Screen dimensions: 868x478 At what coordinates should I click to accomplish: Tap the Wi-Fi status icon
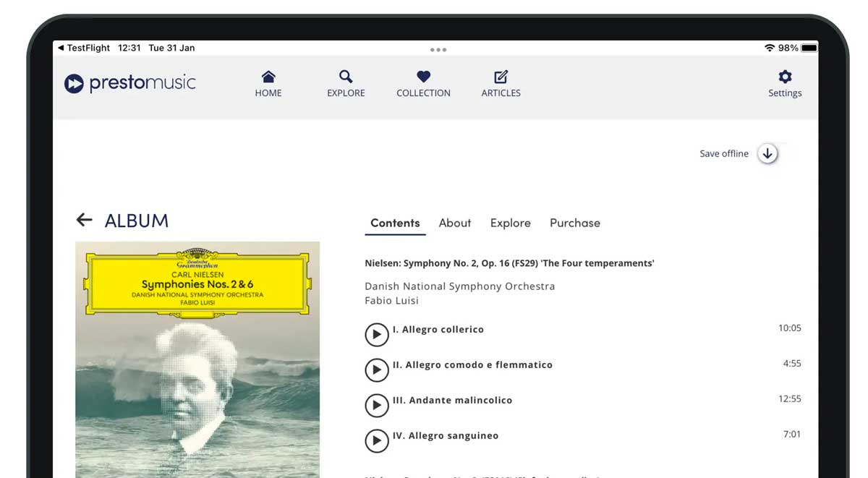(769, 48)
